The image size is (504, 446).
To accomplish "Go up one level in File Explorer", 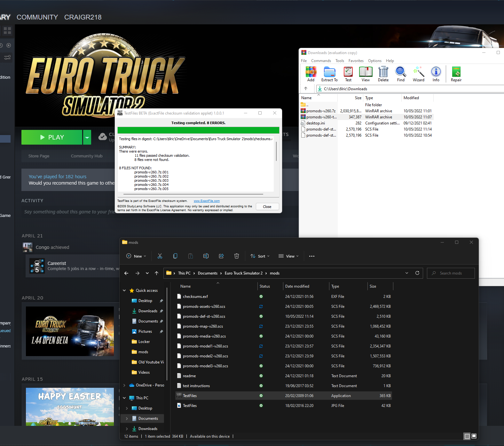I will (156, 273).
